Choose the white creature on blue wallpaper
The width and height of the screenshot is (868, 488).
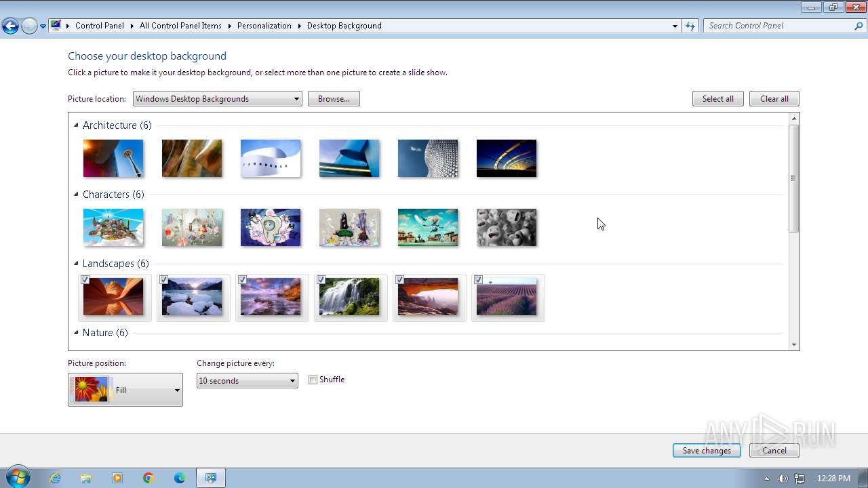tap(271, 227)
